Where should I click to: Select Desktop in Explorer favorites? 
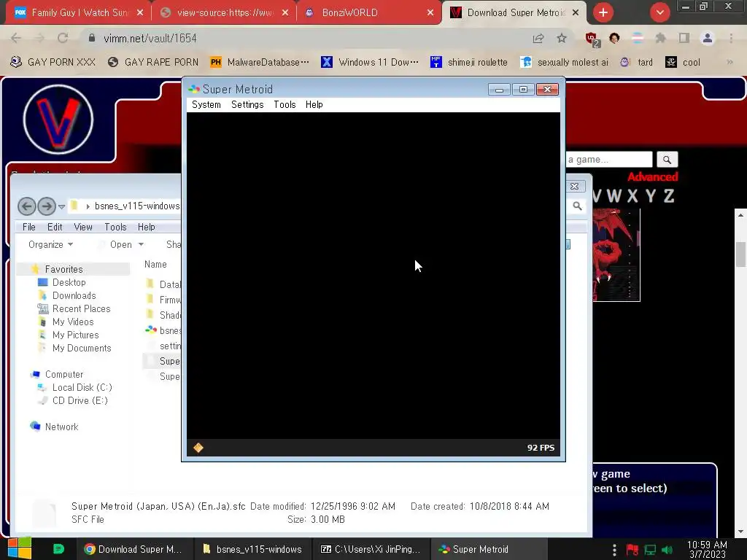point(69,282)
